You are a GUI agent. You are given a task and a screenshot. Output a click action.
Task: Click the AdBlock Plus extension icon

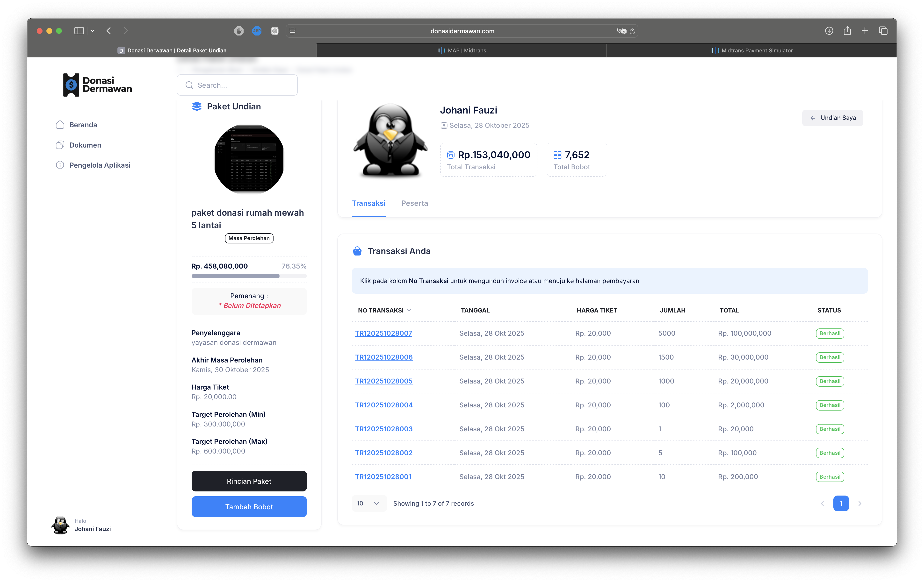[x=257, y=31]
